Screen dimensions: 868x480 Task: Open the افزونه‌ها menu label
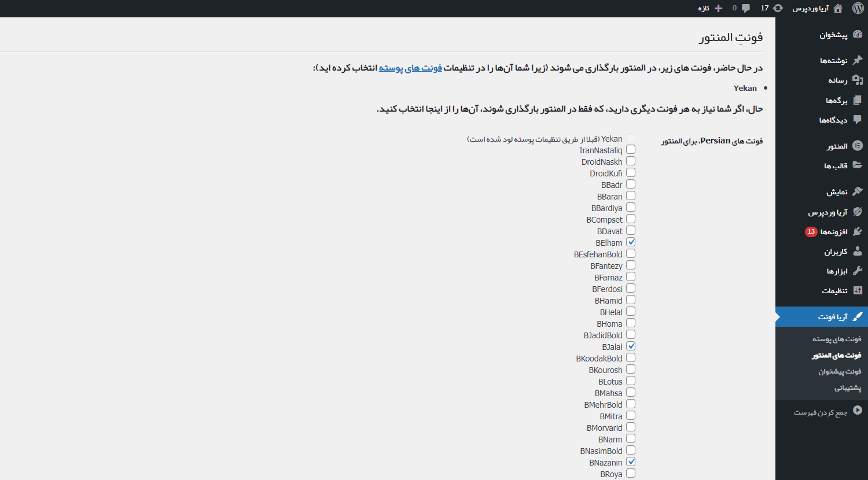tap(834, 232)
